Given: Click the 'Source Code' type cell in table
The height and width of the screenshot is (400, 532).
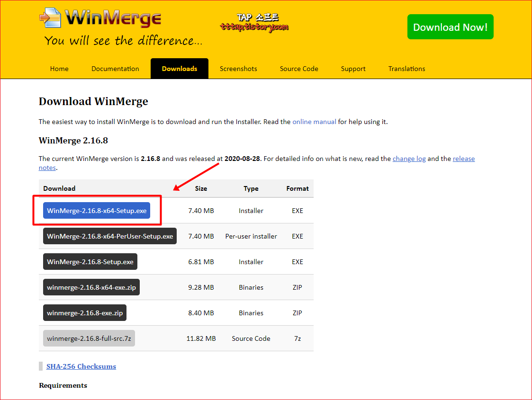Looking at the screenshot, I should 251,338.
